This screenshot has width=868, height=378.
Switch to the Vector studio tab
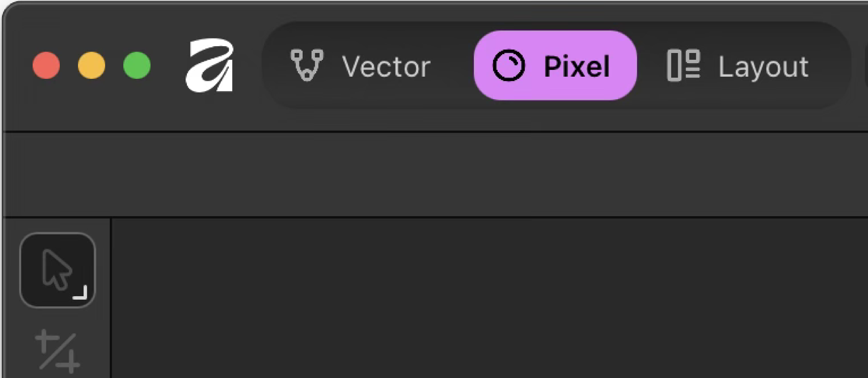(360, 66)
